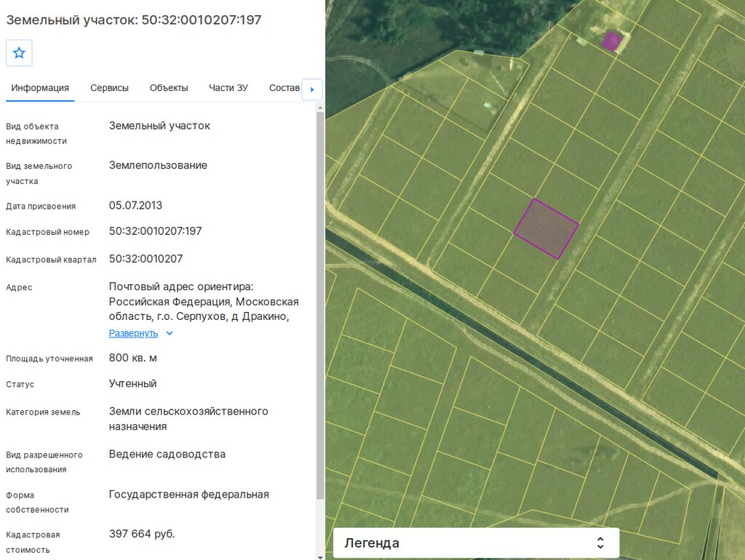Image resolution: width=745 pixels, height=560 pixels.
Task: Add parcel to favorites with star icon
Action: coord(19,52)
